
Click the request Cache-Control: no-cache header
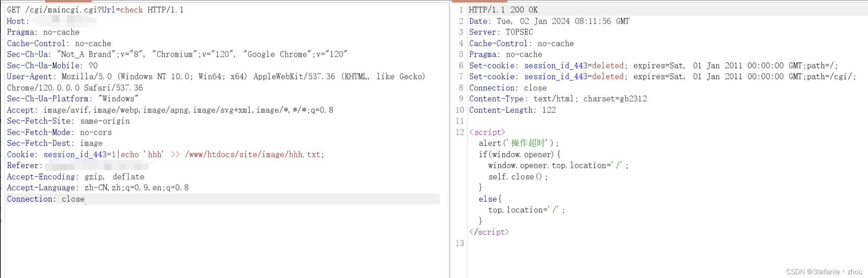[x=59, y=44]
